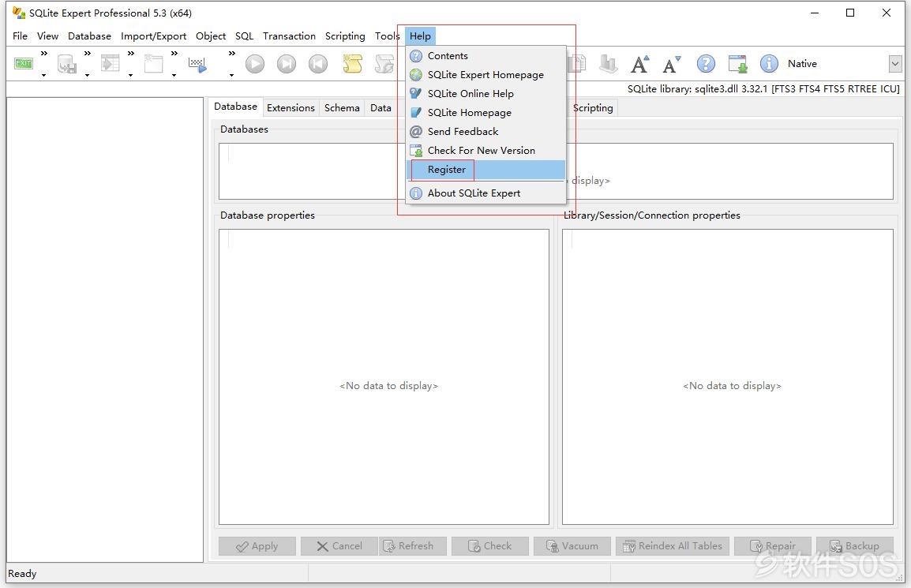The image size is (911, 588).
Task: Click the Reindex All Tables button
Action: tap(673, 546)
